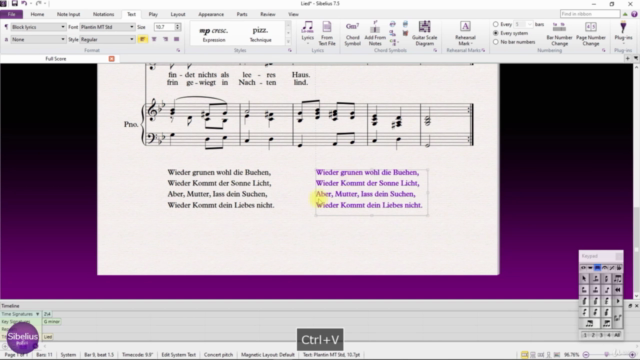This screenshot has height=360, width=640.
Task: Center-align text in Format group
Action: [x=154, y=39]
